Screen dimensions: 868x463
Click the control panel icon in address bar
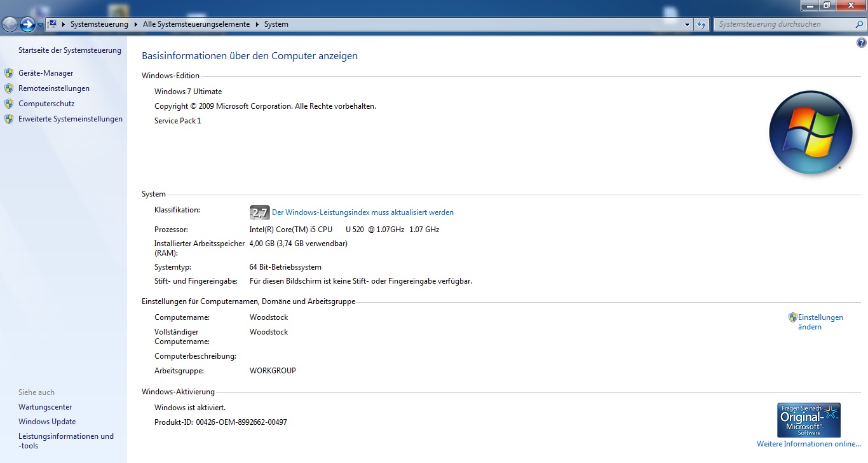53,24
